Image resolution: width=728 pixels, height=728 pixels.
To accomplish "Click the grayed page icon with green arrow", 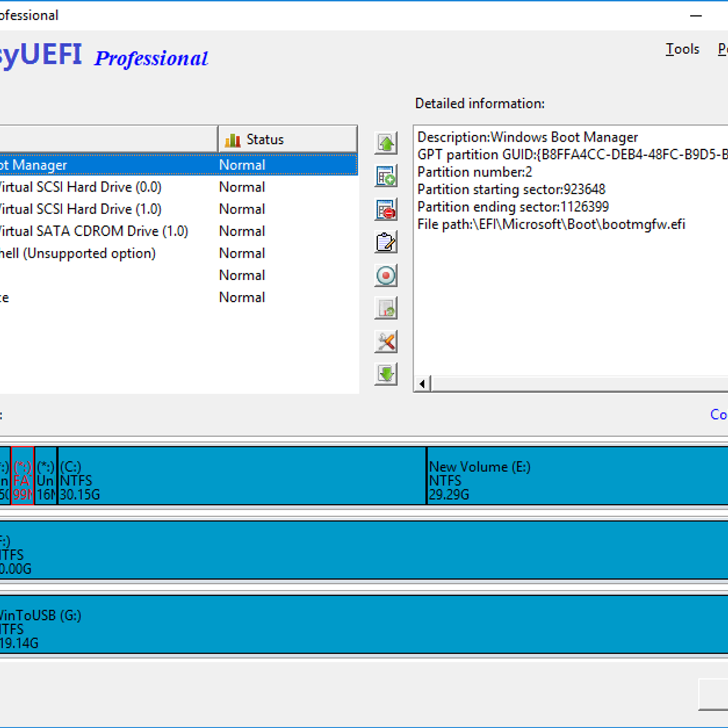I will pos(386,308).
